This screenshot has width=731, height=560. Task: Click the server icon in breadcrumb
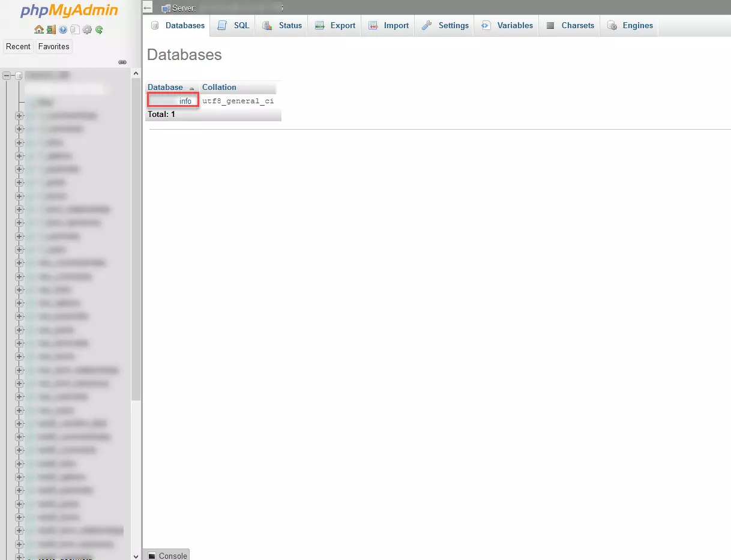point(166,8)
